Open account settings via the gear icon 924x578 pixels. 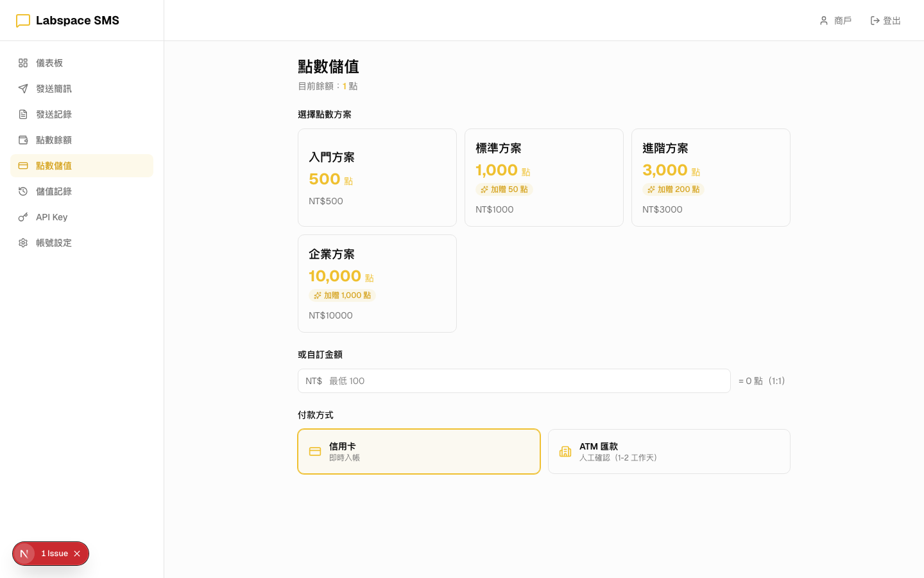[x=23, y=243]
